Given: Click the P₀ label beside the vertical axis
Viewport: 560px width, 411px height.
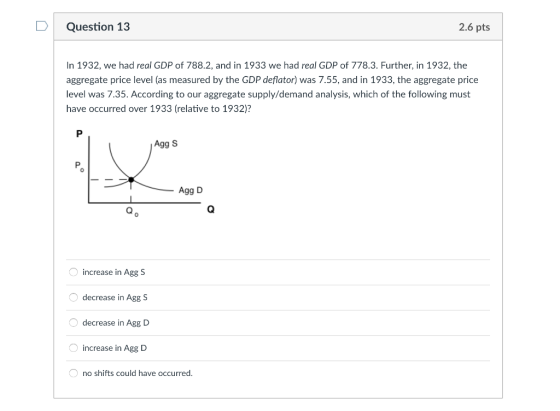Looking at the screenshot, I should click(79, 166).
